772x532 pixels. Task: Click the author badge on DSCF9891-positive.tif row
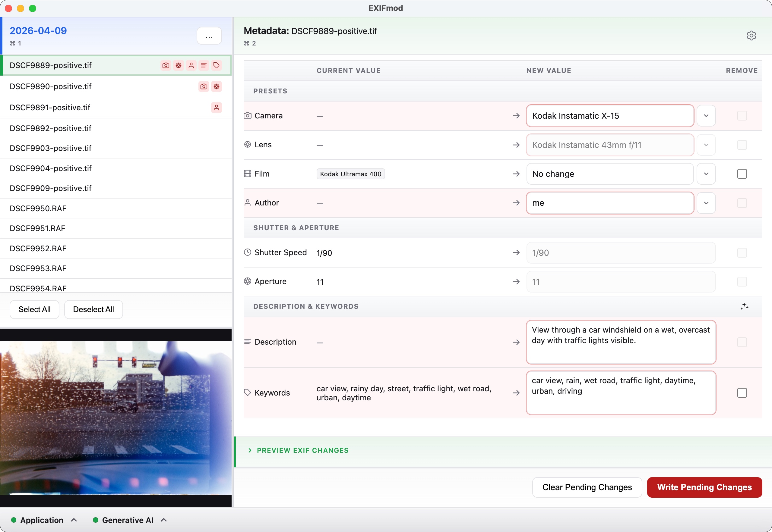217,108
